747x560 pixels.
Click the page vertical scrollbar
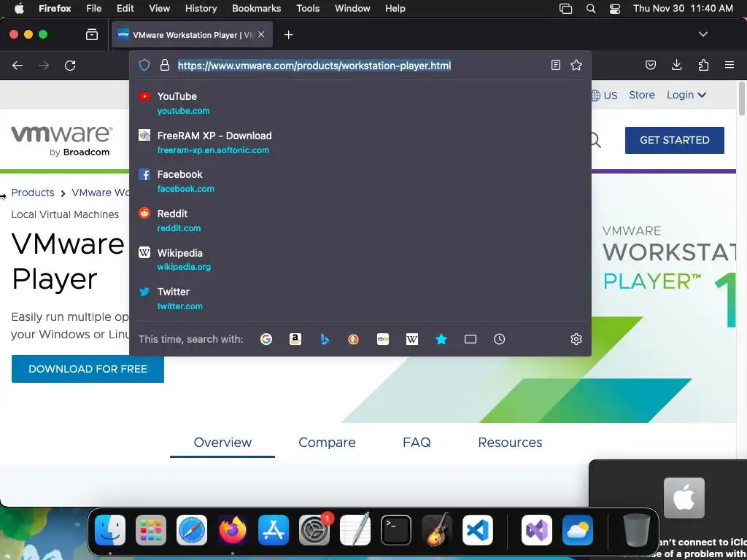pyautogui.click(x=742, y=98)
